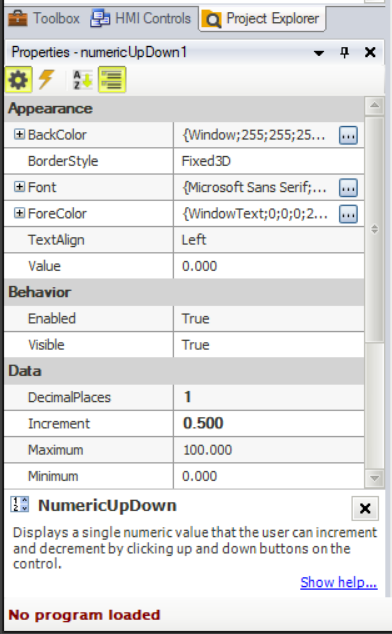Screen dimensions: 392x634
Task: Collapse the Appearance category header
Action: coord(184,109)
